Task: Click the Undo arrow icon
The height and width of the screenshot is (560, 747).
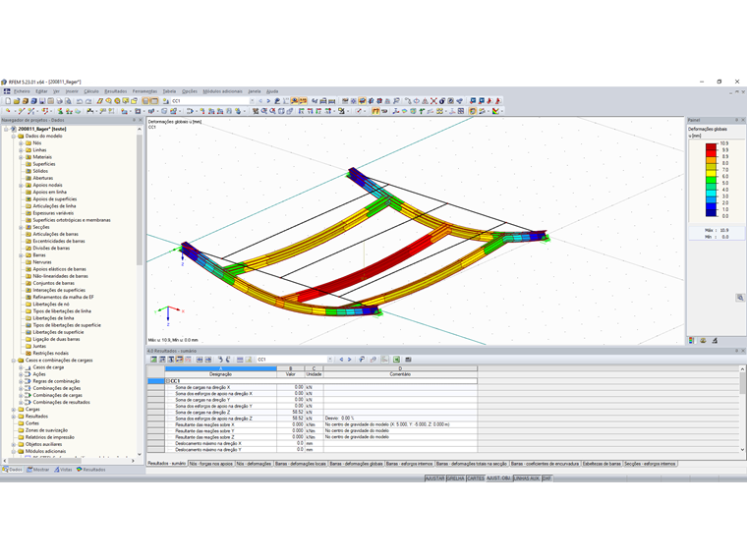Action: click(80, 101)
